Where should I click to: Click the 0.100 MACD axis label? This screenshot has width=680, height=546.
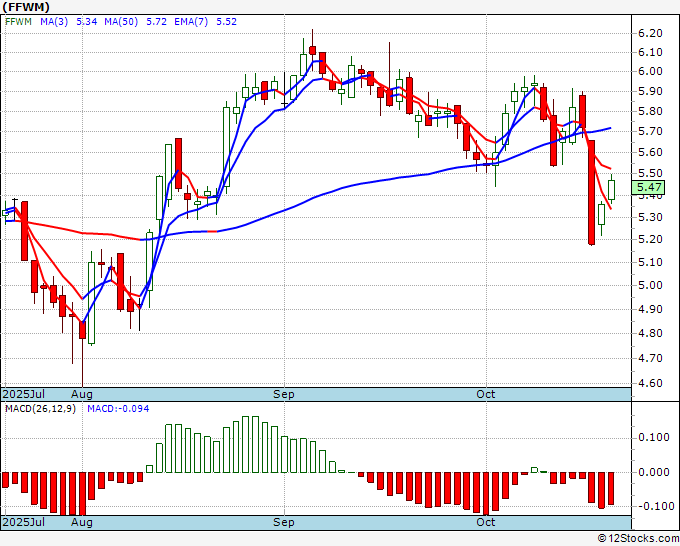(654, 437)
